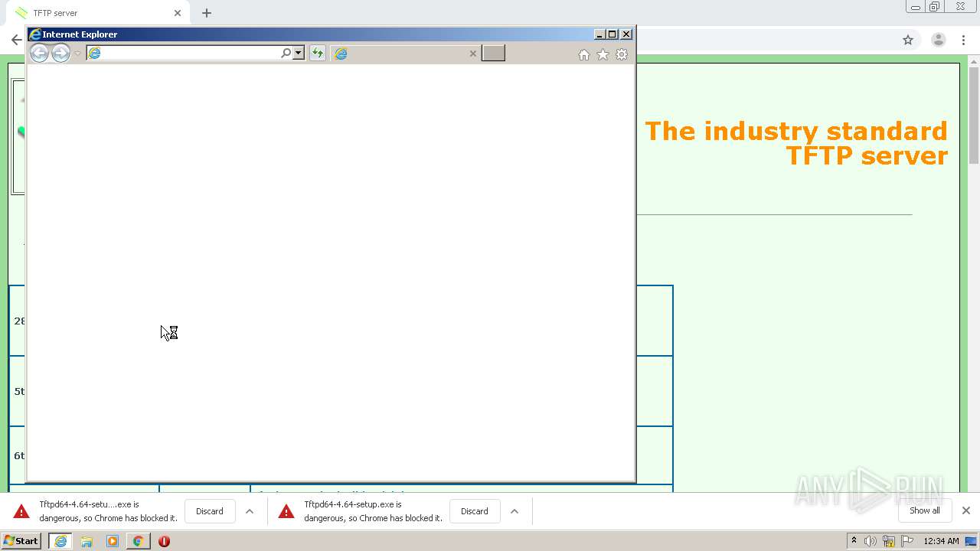Click the 12:34 AM taskbar clock

tap(941, 541)
